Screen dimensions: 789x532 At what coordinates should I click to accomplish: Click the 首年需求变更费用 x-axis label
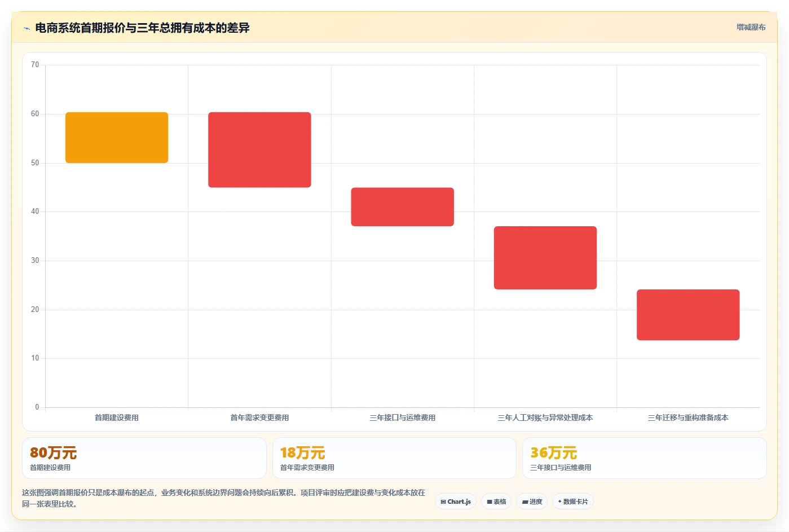pos(259,418)
